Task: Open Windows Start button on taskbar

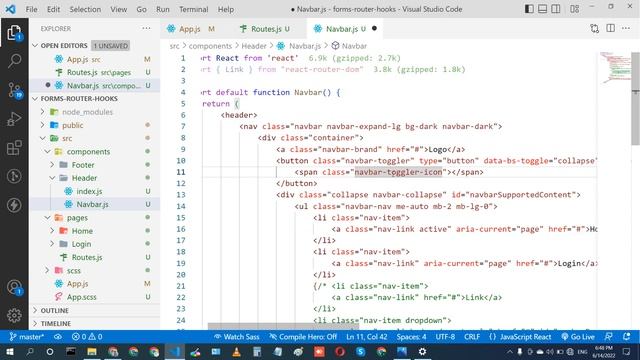Action: (x=9, y=351)
